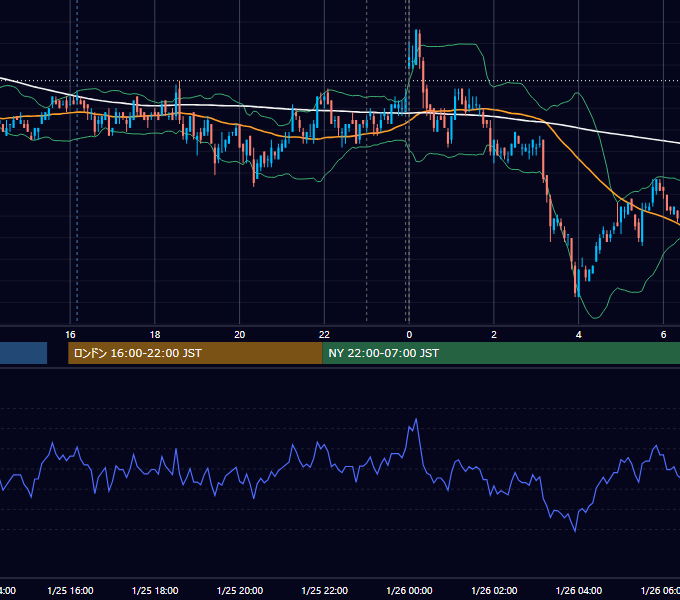
Task: Click the 1/26 04:00 date label
Action: click(x=579, y=590)
